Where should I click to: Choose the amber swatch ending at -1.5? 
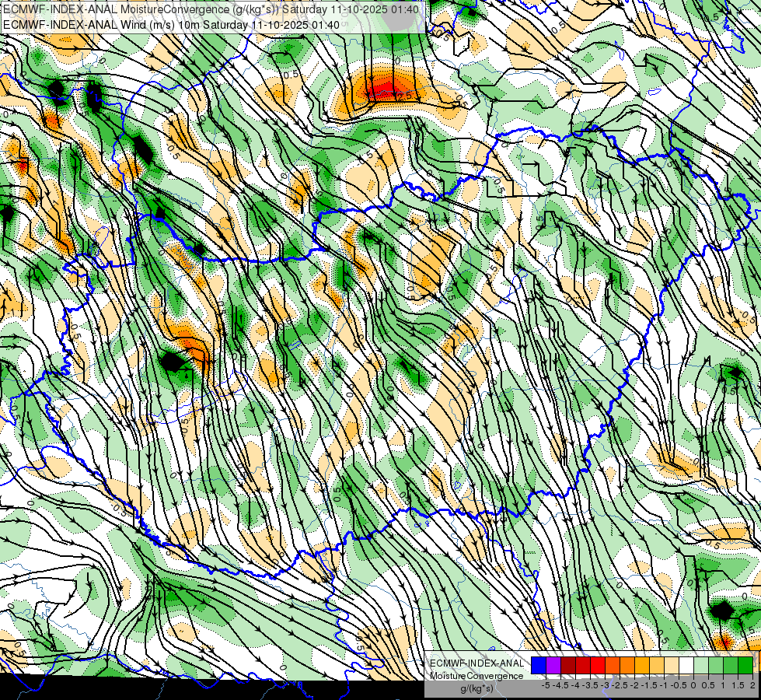pos(642,665)
